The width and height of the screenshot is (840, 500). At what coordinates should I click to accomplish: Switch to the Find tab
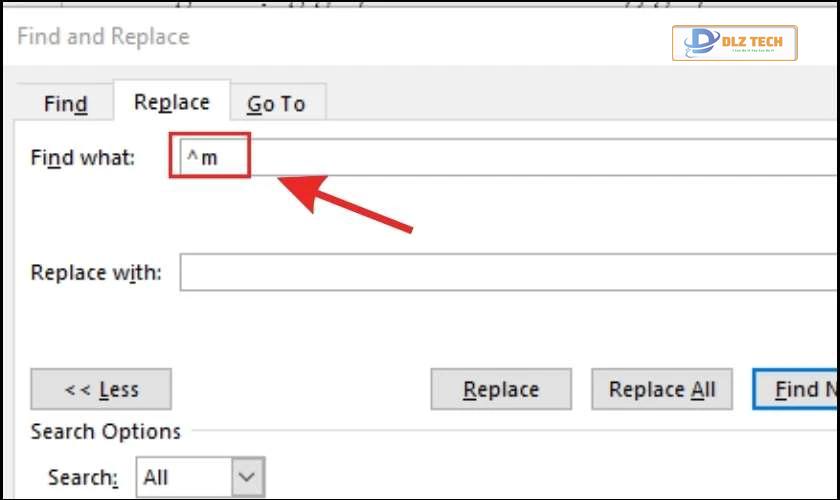pos(65,103)
